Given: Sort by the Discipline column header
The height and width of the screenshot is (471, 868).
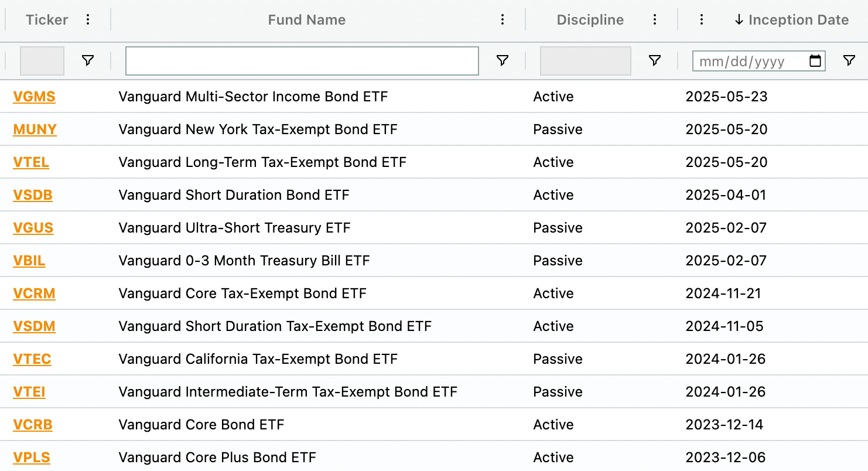Looking at the screenshot, I should click(590, 20).
